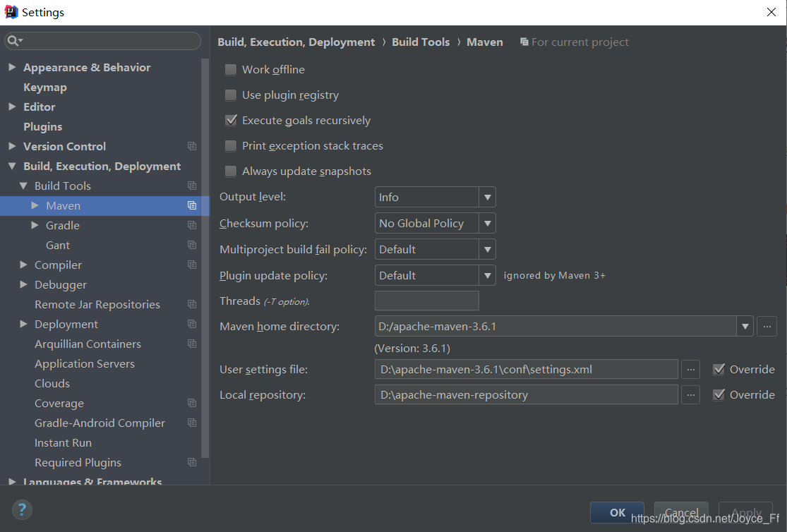787x532 pixels.
Task: Click project-level icon next to Version Control
Action: click(x=192, y=146)
